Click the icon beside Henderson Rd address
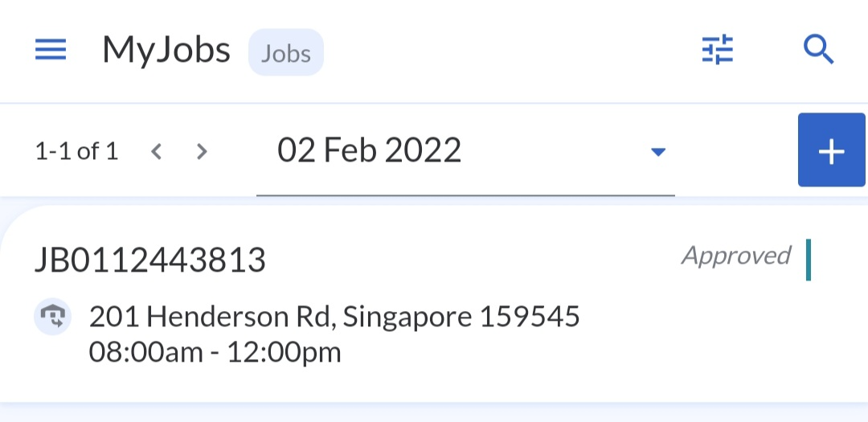Image resolution: width=868 pixels, height=422 pixels. tap(53, 317)
